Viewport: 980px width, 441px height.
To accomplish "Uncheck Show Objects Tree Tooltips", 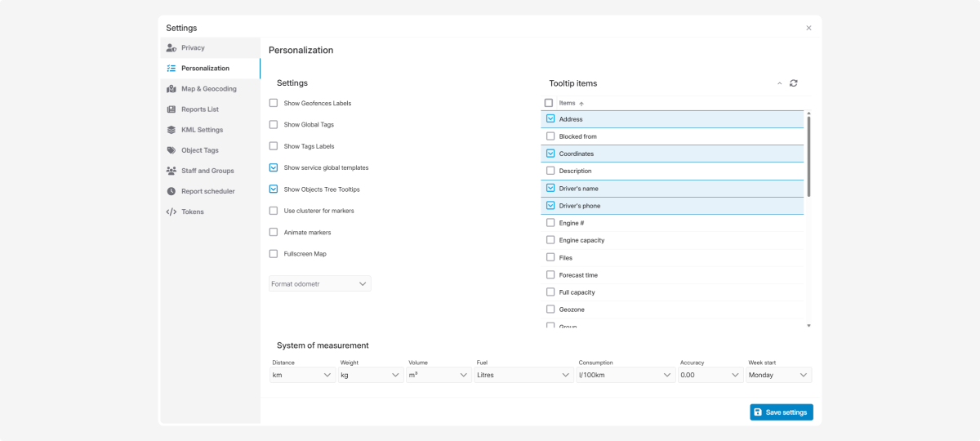I will pyautogui.click(x=274, y=189).
